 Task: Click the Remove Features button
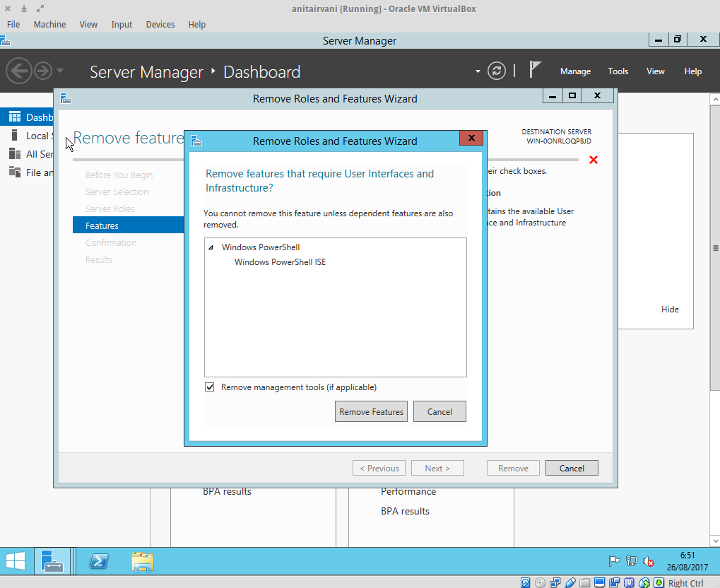click(x=371, y=411)
